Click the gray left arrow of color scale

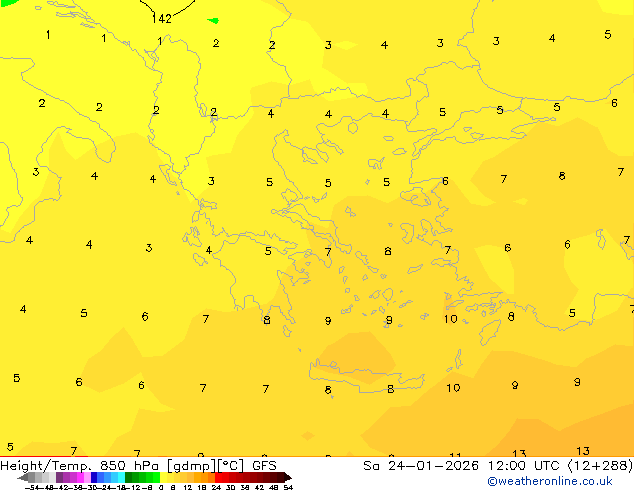[23, 477]
